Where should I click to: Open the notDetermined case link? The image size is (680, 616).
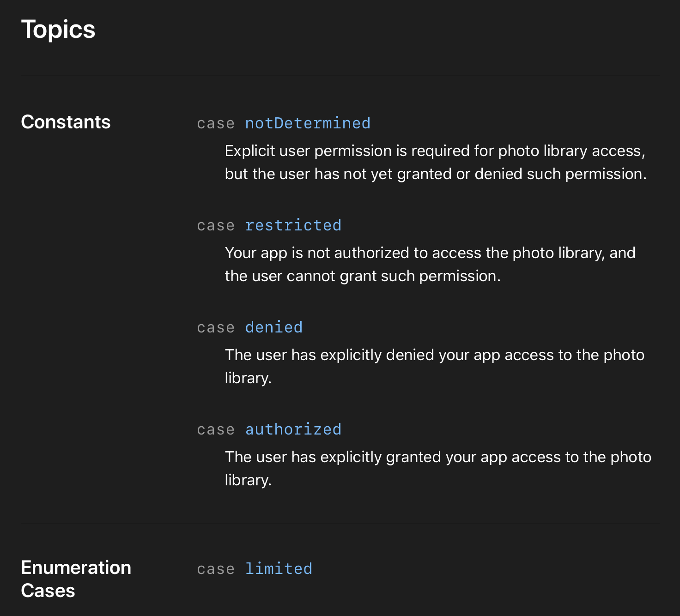[x=308, y=123]
